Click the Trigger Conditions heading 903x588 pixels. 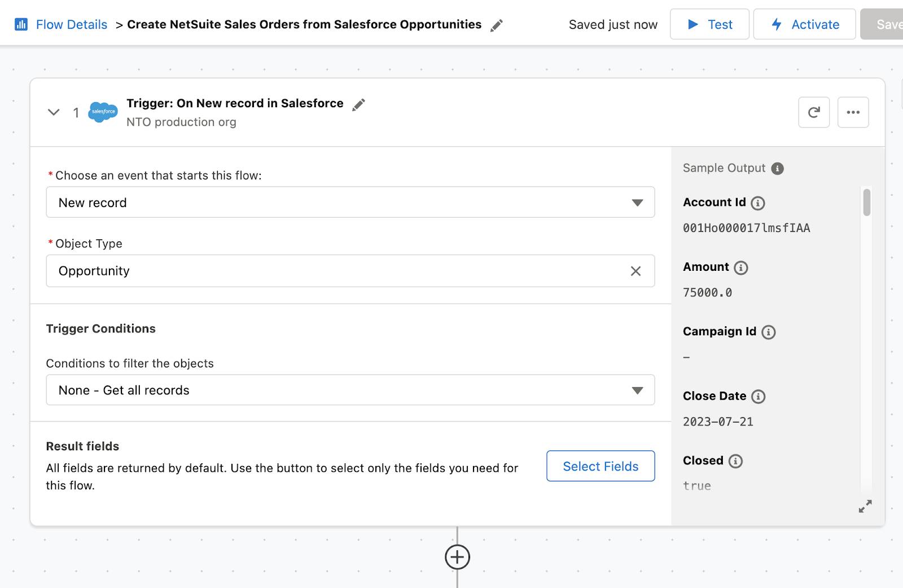[100, 328]
